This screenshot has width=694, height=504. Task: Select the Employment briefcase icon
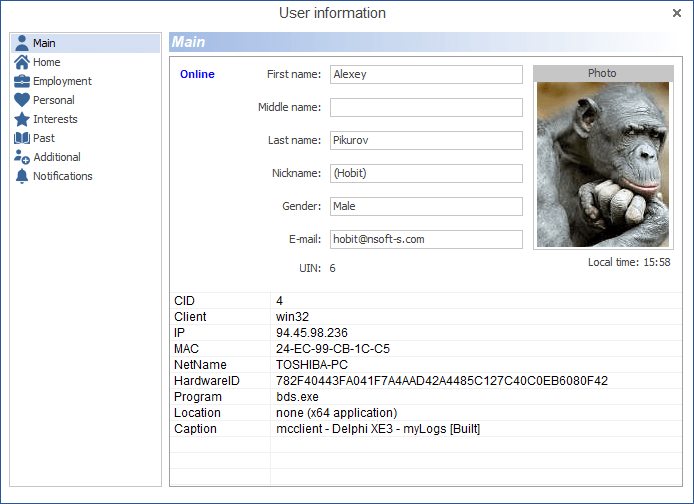click(22, 81)
